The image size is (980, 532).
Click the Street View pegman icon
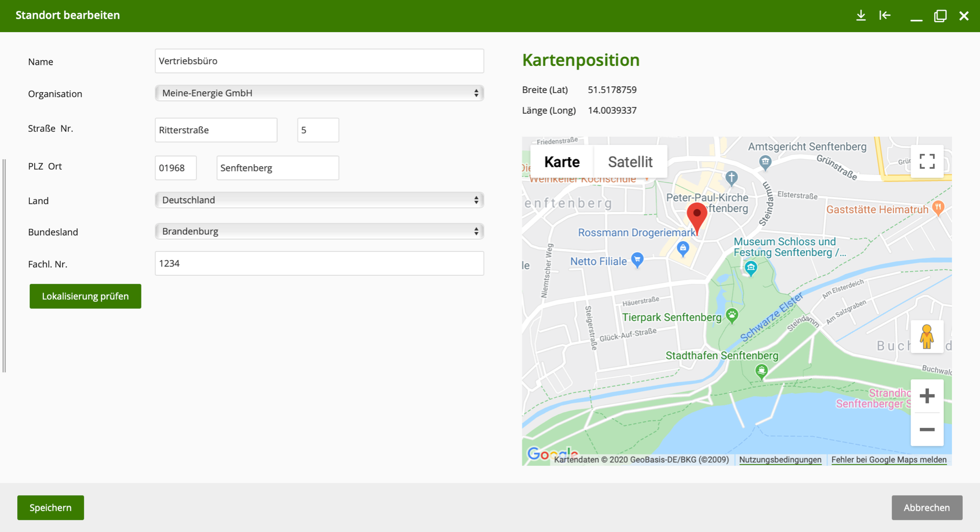click(927, 337)
